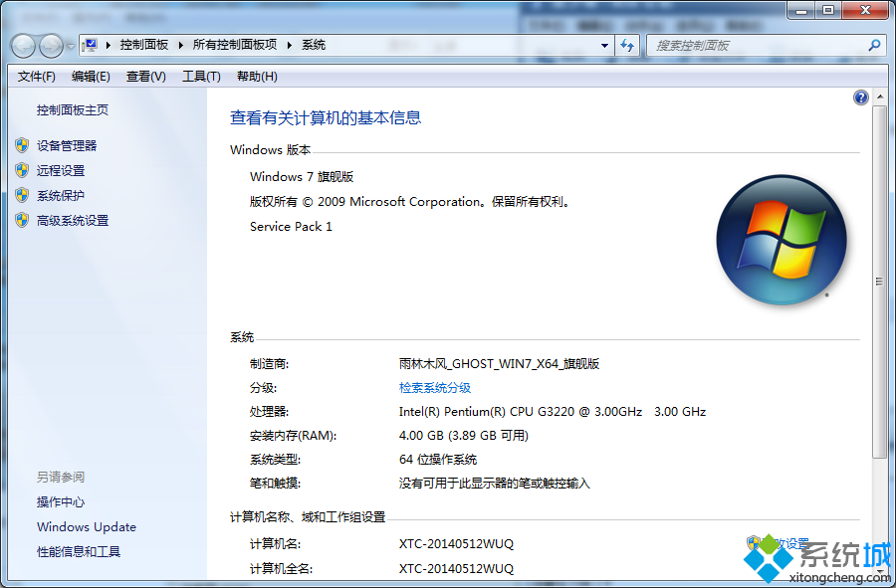Click the refresh button next to the address bar
This screenshot has height=588, width=896.
(x=627, y=46)
